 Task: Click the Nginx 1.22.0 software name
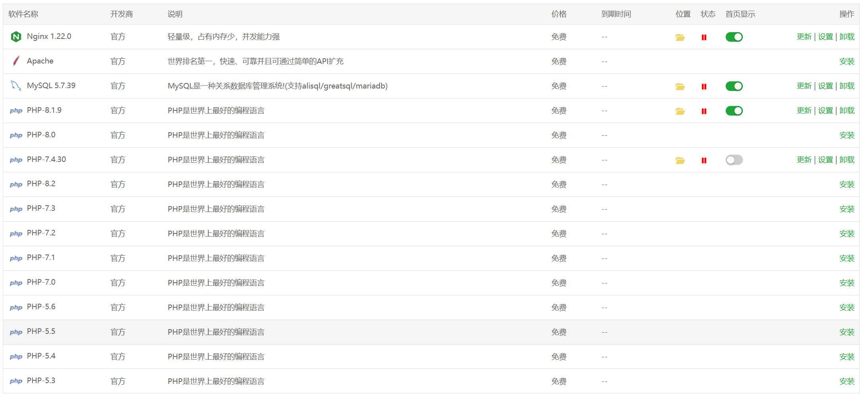coord(49,37)
